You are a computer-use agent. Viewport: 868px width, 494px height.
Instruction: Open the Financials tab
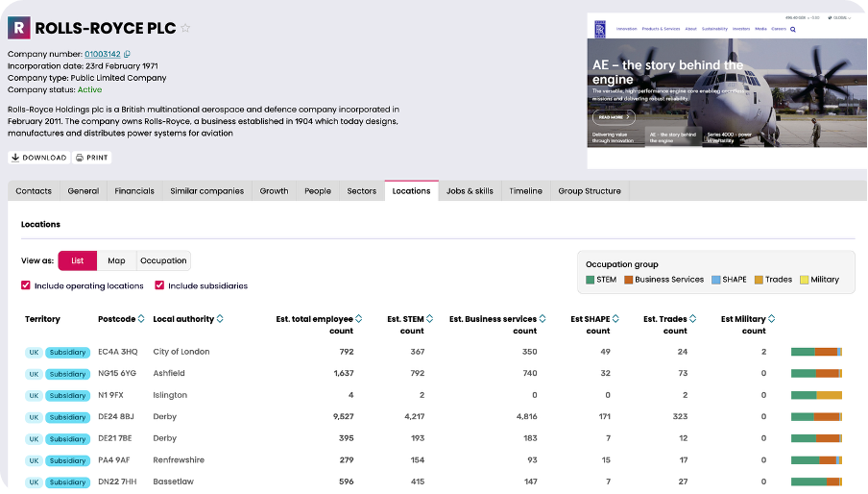[x=134, y=191]
